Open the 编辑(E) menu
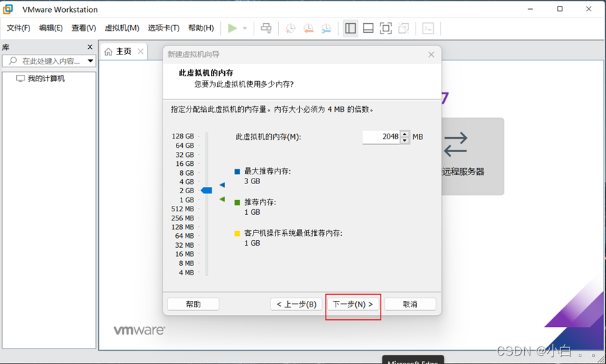This screenshot has width=606, height=364. point(50,28)
